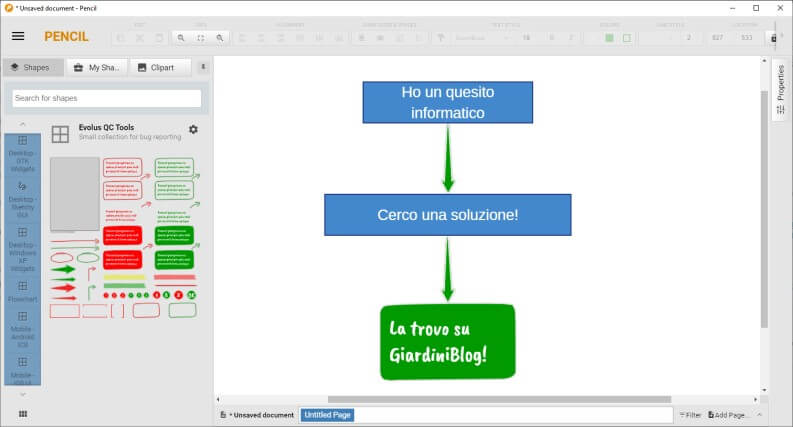Select the green 'La trovo su GiardiniBlog!' note
This screenshot has width=793, height=427.
coord(448,341)
